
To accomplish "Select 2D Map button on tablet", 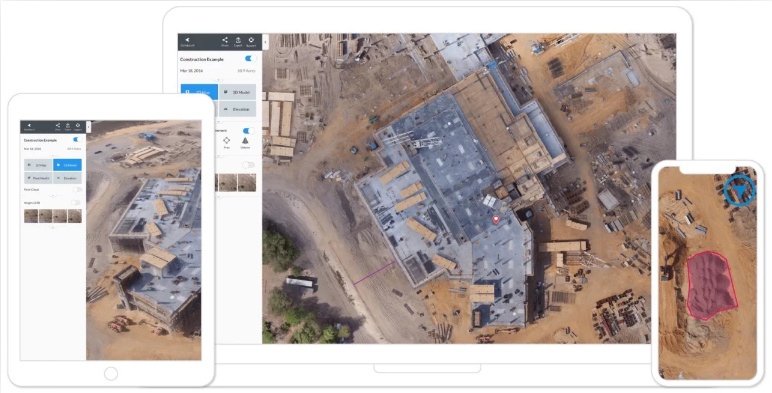I will tap(38, 164).
